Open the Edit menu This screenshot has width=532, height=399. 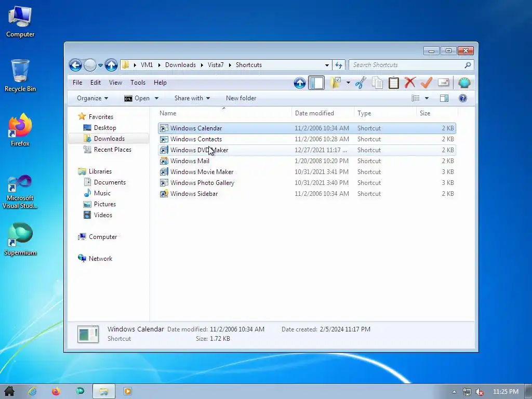(96, 83)
